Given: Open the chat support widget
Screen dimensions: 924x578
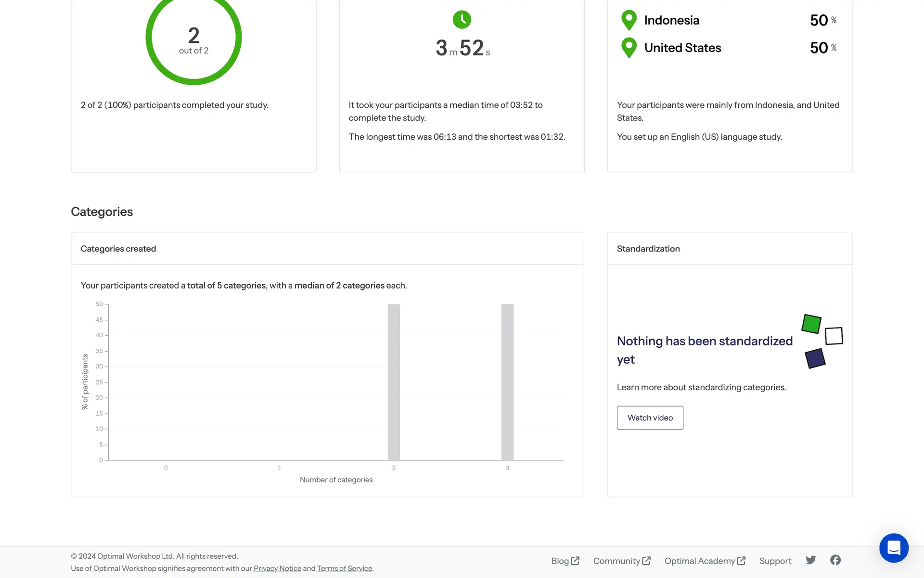Looking at the screenshot, I should tap(894, 548).
